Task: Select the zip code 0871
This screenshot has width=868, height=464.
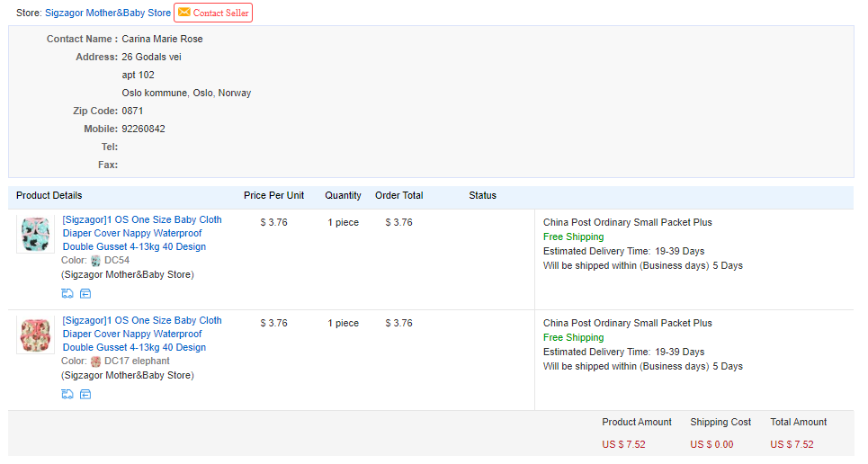Action: [x=132, y=111]
